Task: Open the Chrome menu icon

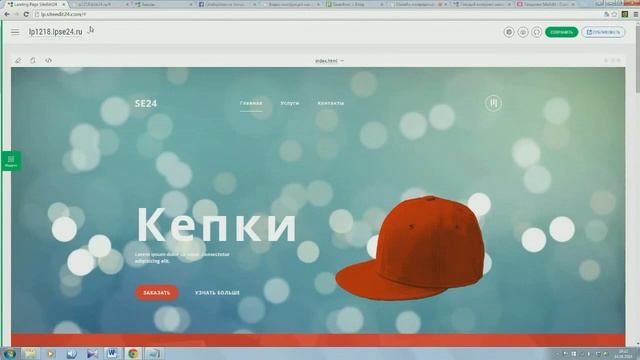Action: pyautogui.click(x=636, y=14)
